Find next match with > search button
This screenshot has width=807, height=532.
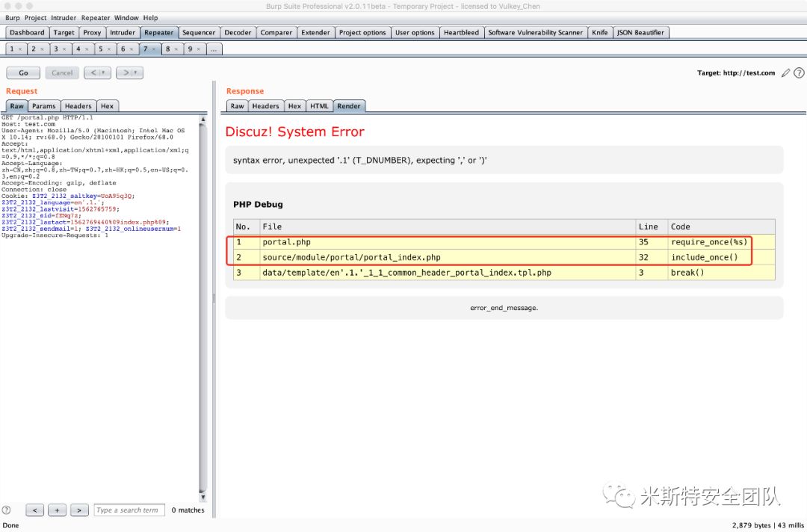point(79,510)
